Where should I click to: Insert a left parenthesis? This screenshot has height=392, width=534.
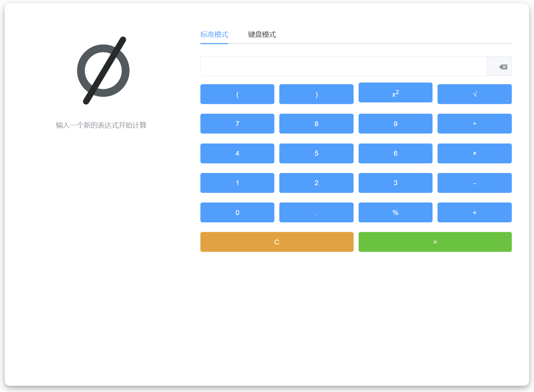237,94
